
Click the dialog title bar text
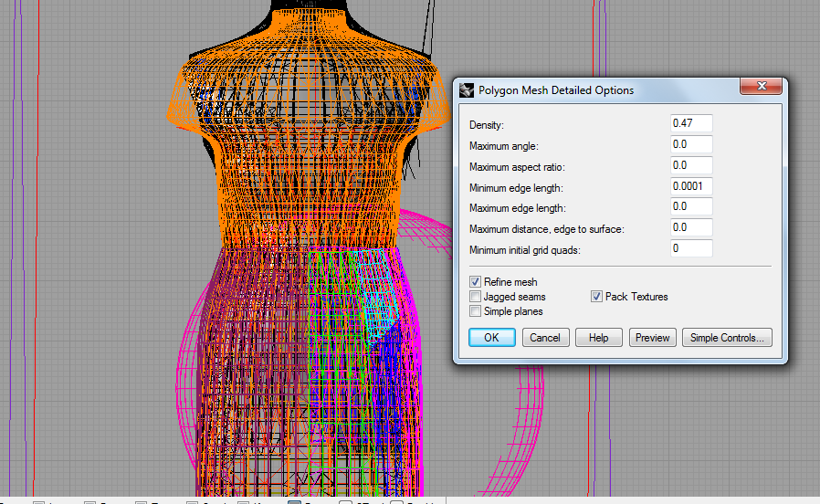556,90
